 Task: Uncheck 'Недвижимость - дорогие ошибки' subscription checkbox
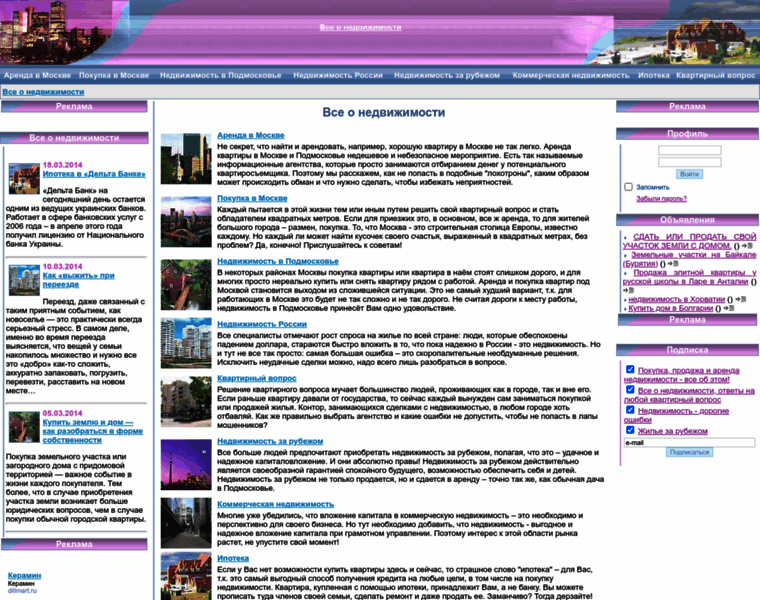630,410
